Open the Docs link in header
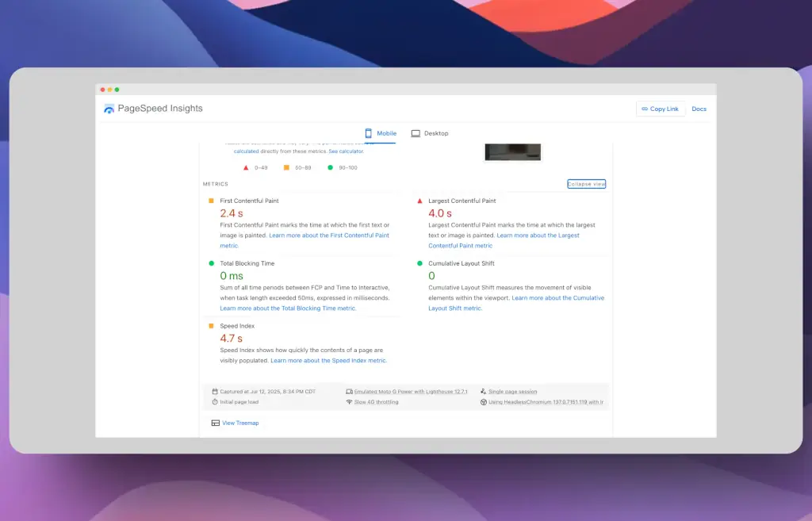The image size is (812, 521). tap(699, 109)
